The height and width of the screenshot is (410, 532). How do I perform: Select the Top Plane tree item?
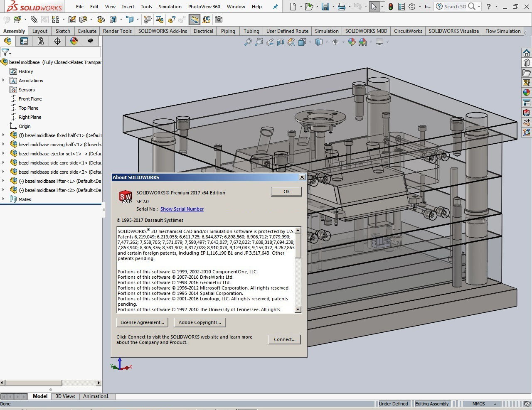point(28,108)
